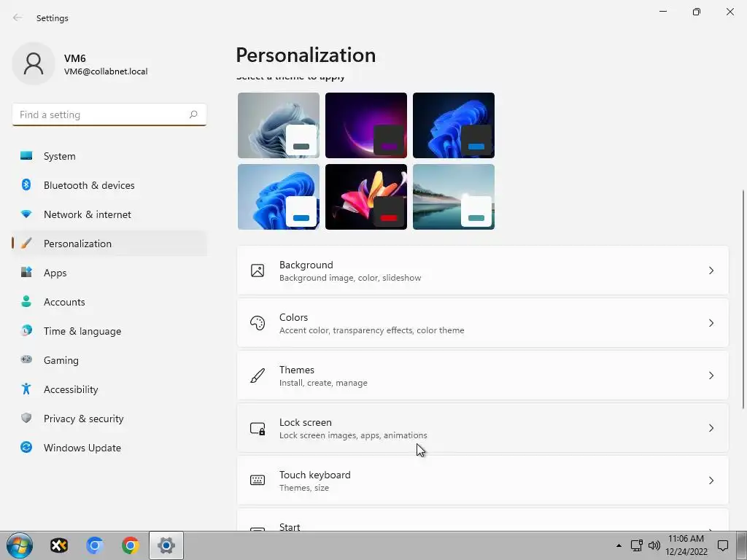Apply the light blue bloom theme
Viewport: 747px width, 560px height.
279,197
